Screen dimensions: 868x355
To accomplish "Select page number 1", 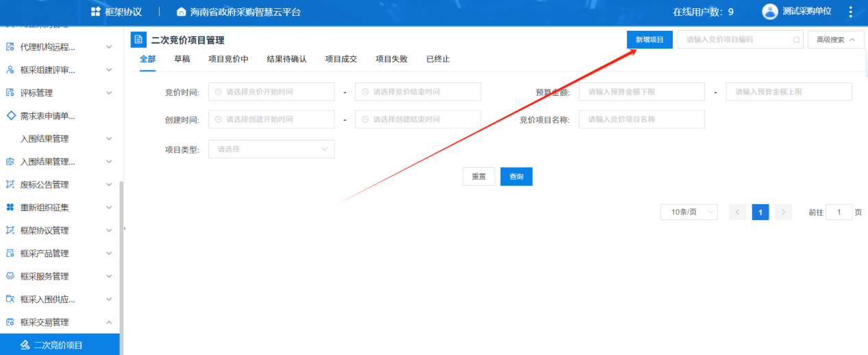I will [760, 212].
